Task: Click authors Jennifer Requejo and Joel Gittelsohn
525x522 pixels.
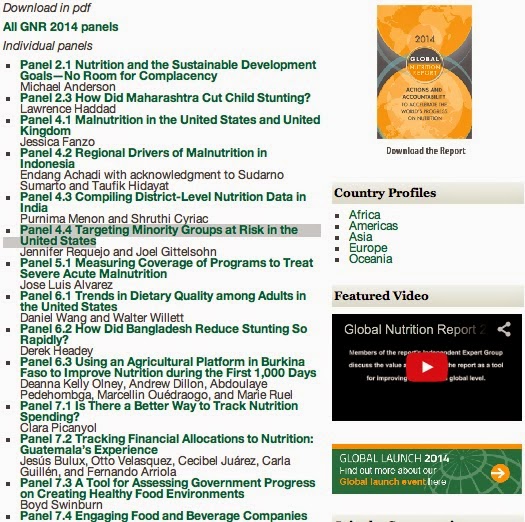Action: coord(118,252)
